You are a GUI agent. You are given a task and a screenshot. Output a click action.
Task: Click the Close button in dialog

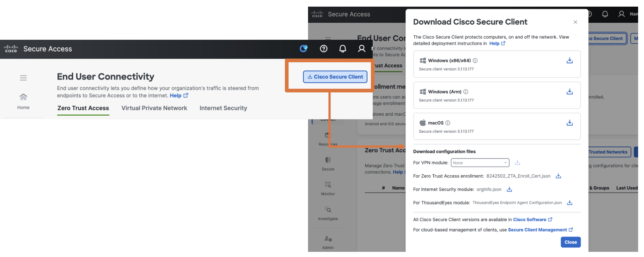pos(570,242)
